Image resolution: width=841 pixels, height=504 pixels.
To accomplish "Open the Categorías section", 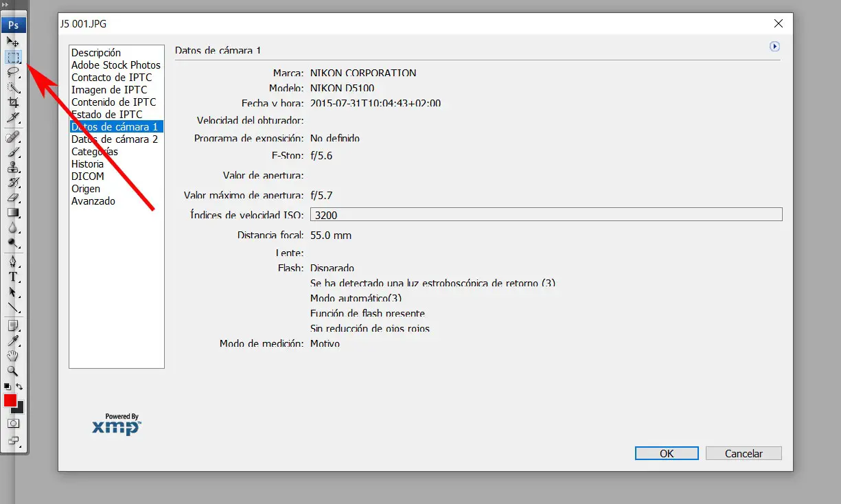I will point(95,152).
